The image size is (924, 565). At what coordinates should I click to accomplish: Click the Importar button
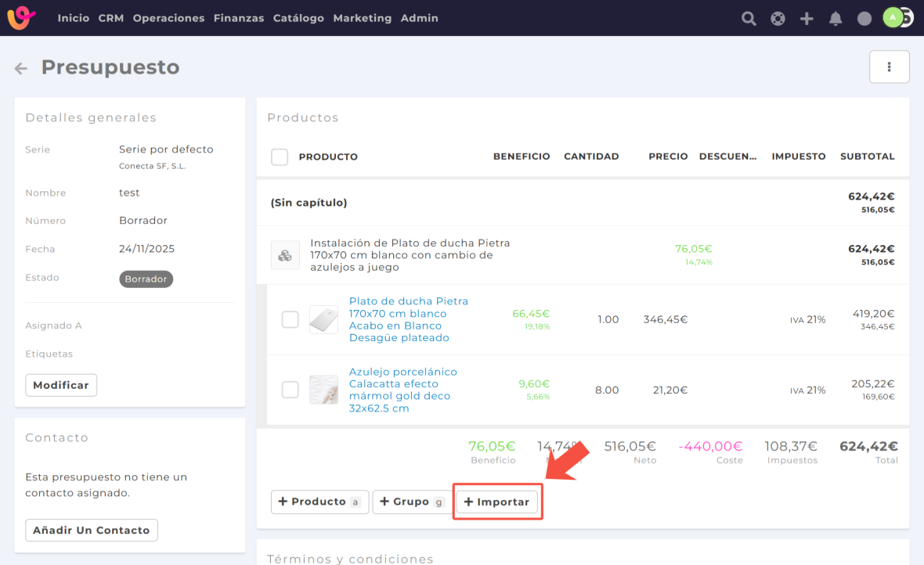pos(497,502)
